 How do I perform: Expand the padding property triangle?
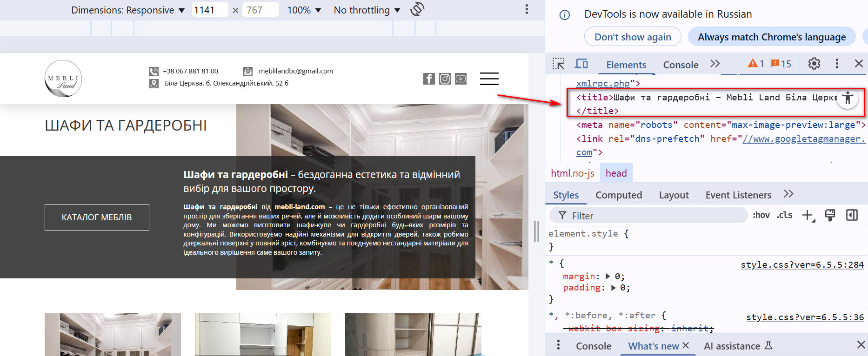pyautogui.click(x=614, y=288)
